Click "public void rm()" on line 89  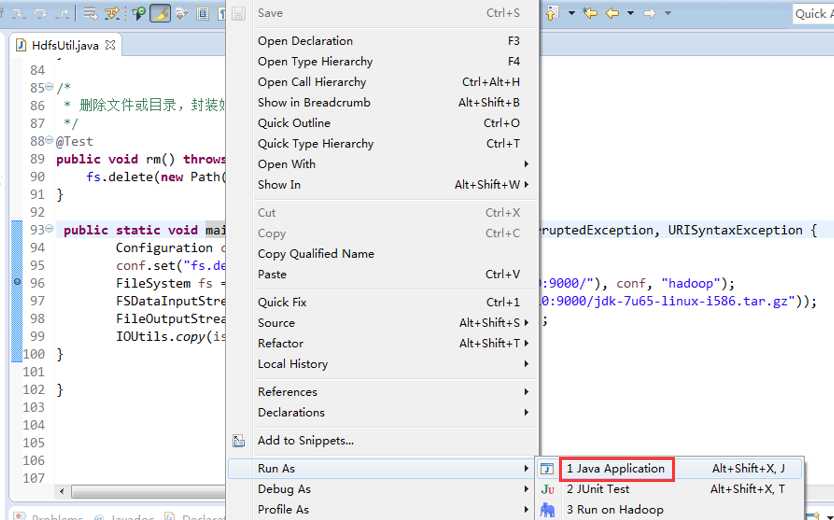pos(115,160)
